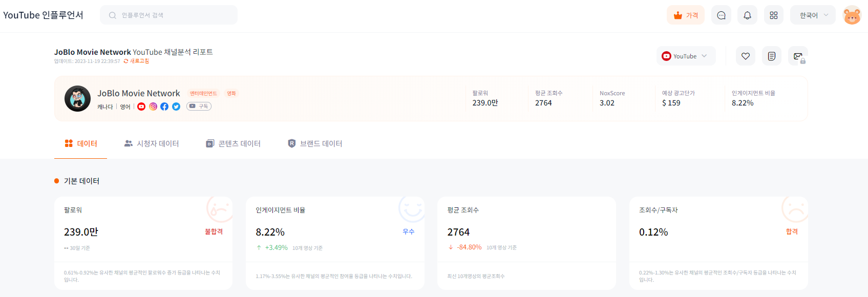Select the 데이터 tab
The width and height of the screenshot is (868, 297).
81,144
